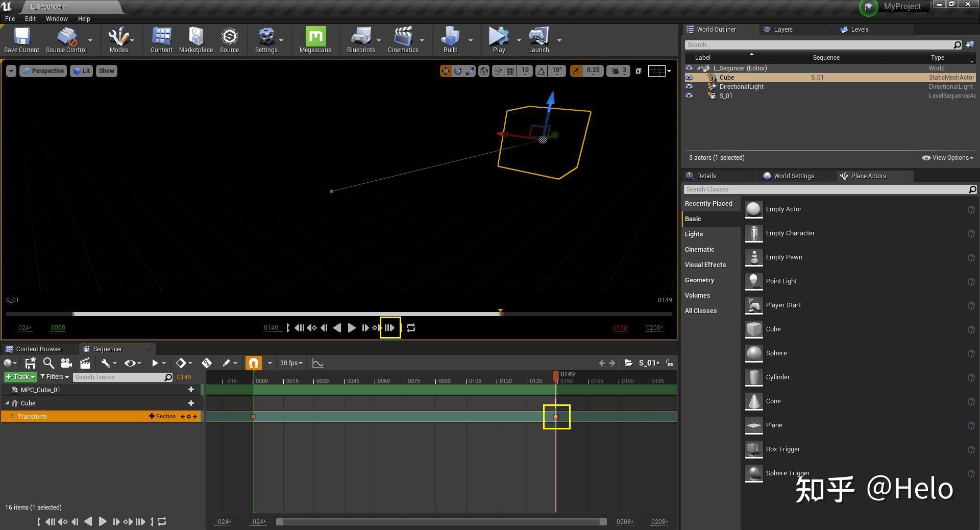The height and width of the screenshot is (530, 980).
Task: Click the Marketplace icon in main toolbar
Action: pyautogui.click(x=195, y=38)
